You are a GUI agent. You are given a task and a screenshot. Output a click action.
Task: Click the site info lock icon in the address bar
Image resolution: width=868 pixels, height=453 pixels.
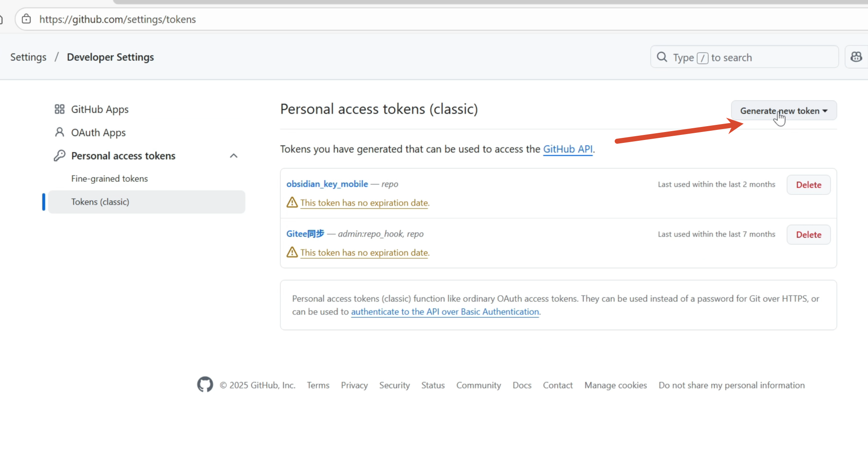(26, 19)
